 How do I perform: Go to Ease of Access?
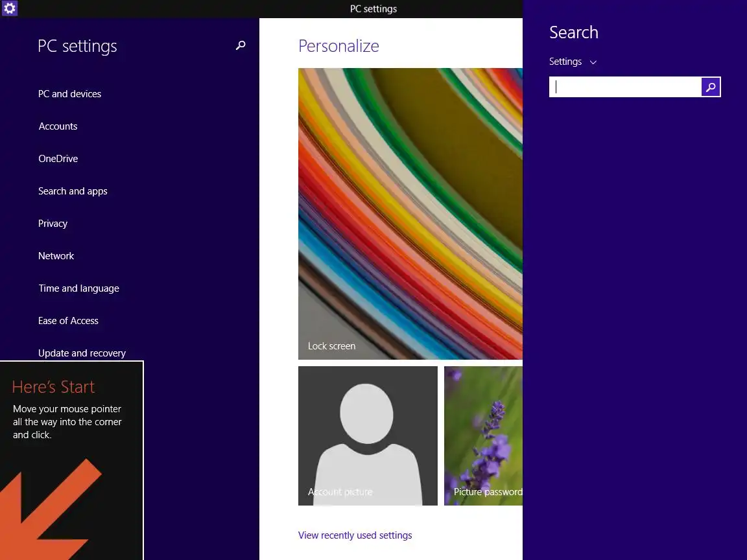click(x=68, y=320)
